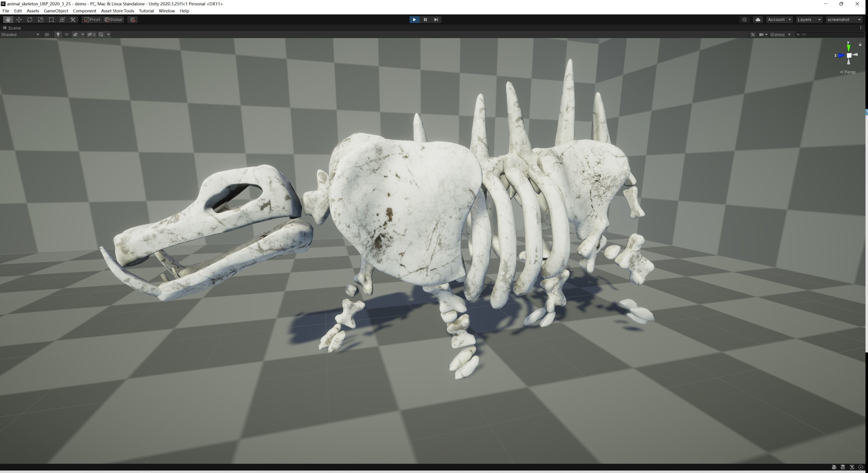
Task: Click the grey right-side axis cone
Action: click(x=855, y=55)
